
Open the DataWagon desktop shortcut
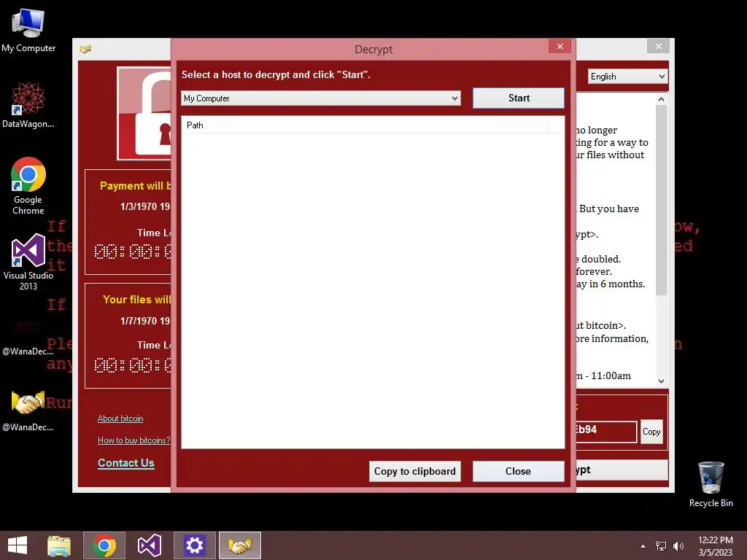[28, 105]
